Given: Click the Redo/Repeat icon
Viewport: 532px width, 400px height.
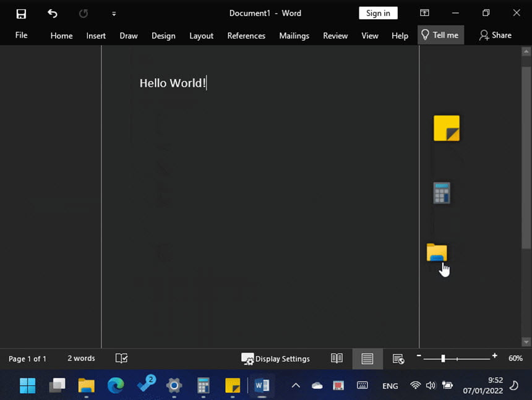Looking at the screenshot, I should (84, 14).
